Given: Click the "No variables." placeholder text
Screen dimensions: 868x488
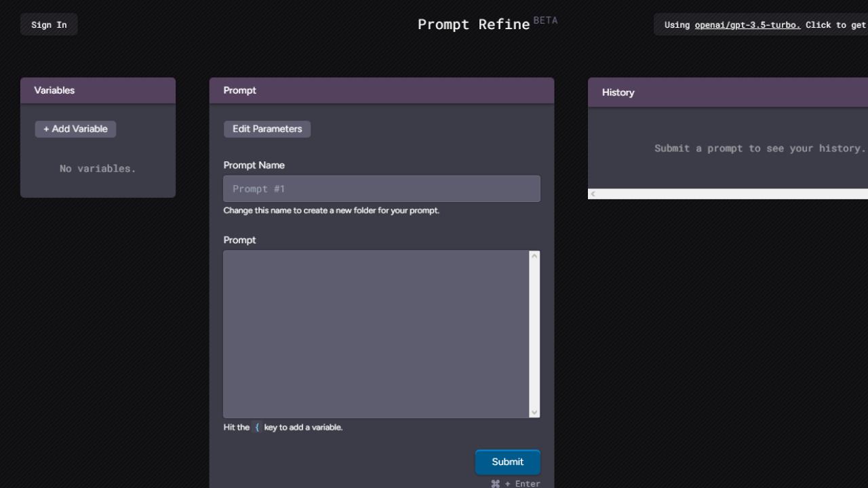Looking at the screenshot, I should [98, 169].
